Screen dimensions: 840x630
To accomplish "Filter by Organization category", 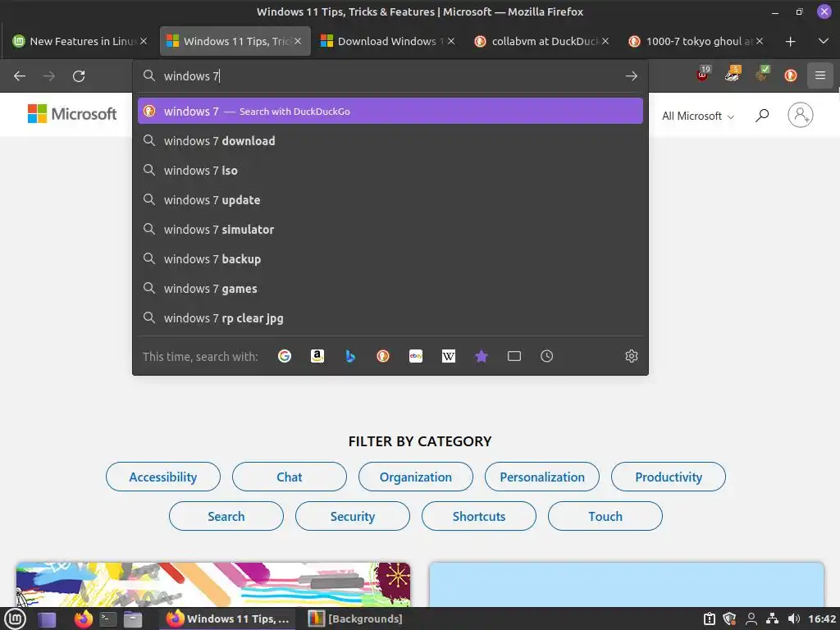I will click(416, 477).
